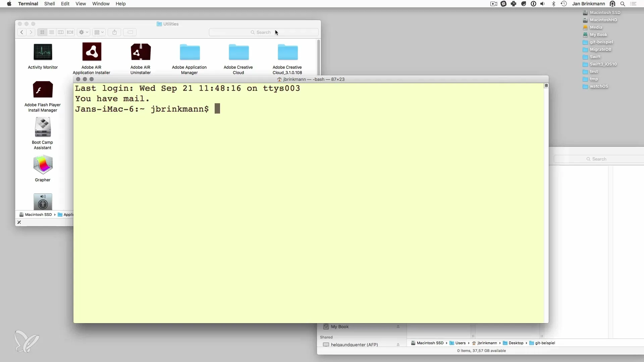The image size is (644, 362).
Task: Focus the Search field in Utilities window
Action: pos(264,32)
